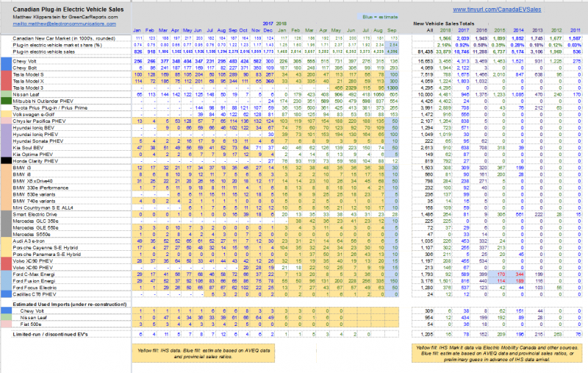Select the 'Ford C-Max Energi' row label
The image size is (588, 373).
(x=34, y=274)
